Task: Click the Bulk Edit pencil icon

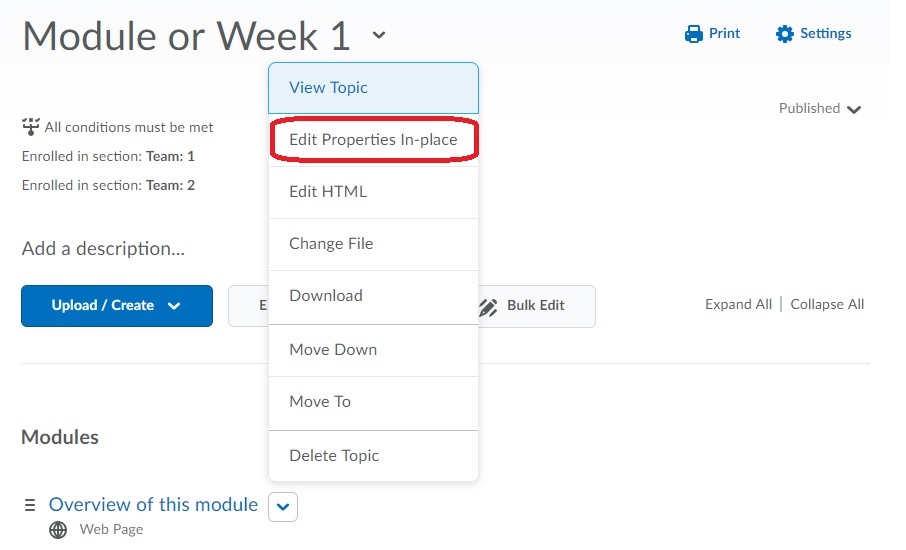Action: (x=488, y=306)
